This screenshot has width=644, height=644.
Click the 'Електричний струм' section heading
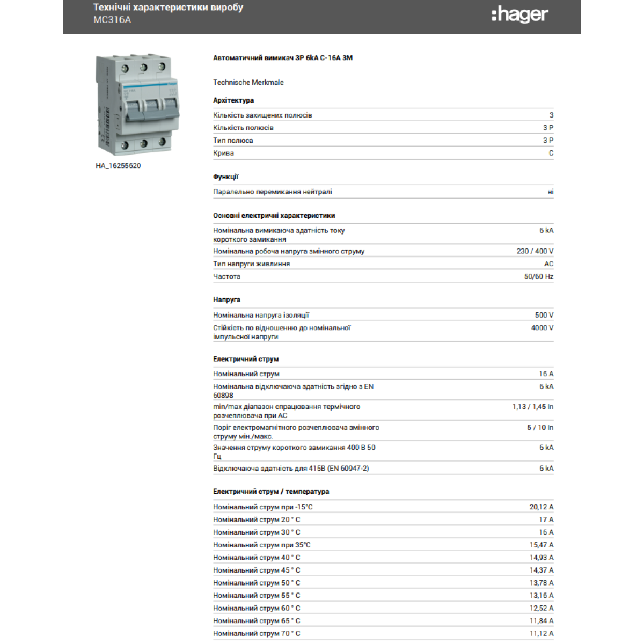246,359
